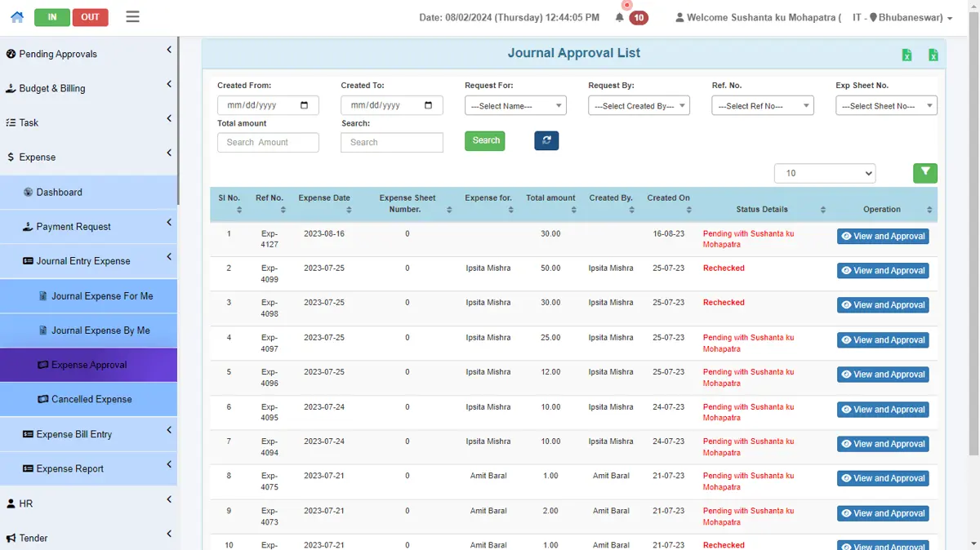The image size is (980, 550).
Task: Click the green filter funnel button
Action: coord(925,172)
